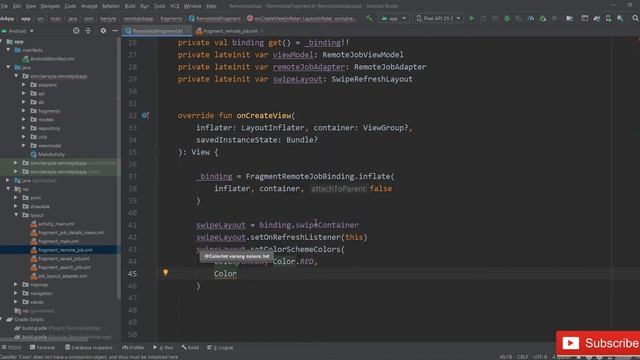Viewport: 640px width, 360px height.
Task: Sync project with Gradle files icon
Action: click(596, 18)
